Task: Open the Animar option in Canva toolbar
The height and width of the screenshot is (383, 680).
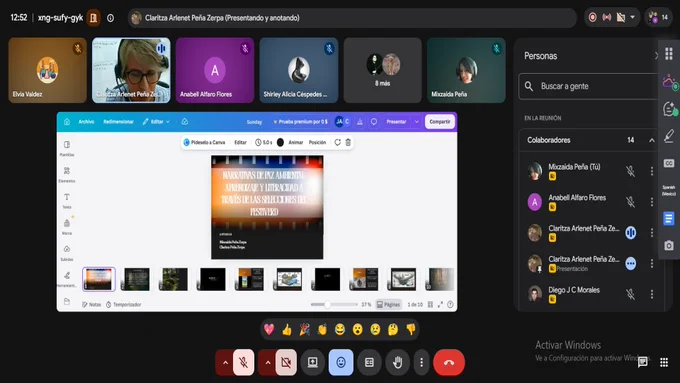Action: (x=296, y=142)
